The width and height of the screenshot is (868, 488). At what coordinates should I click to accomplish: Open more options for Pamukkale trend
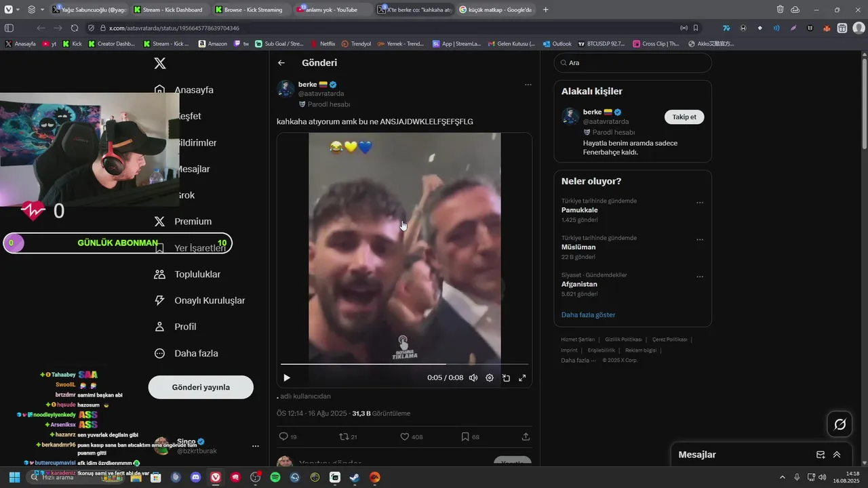point(700,203)
